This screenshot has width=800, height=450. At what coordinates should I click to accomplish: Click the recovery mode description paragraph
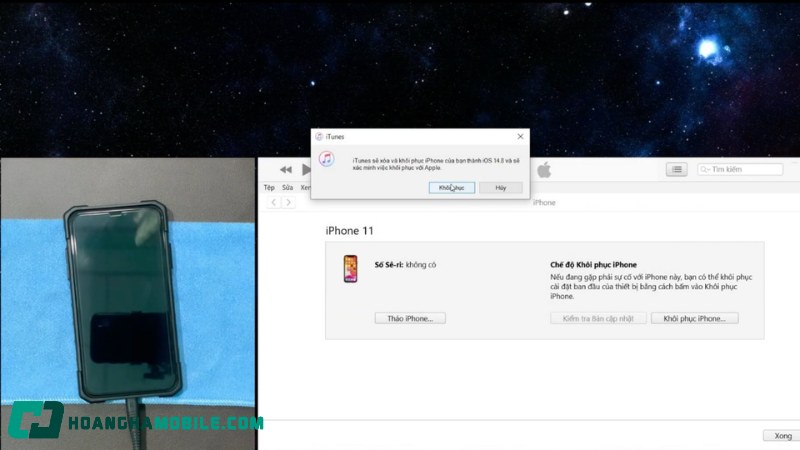[x=651, y=287]
